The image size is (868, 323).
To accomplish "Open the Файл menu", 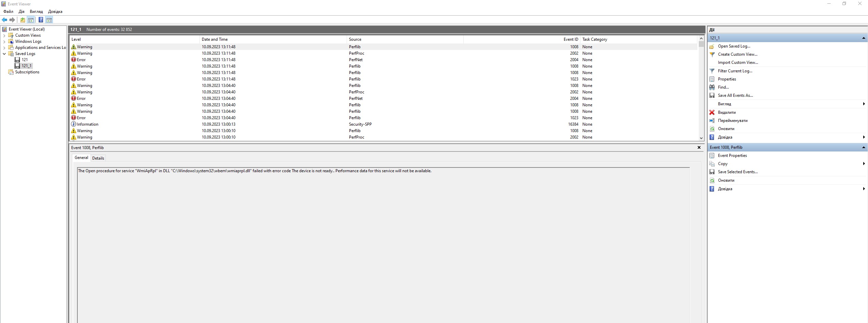I will [8, 12].
